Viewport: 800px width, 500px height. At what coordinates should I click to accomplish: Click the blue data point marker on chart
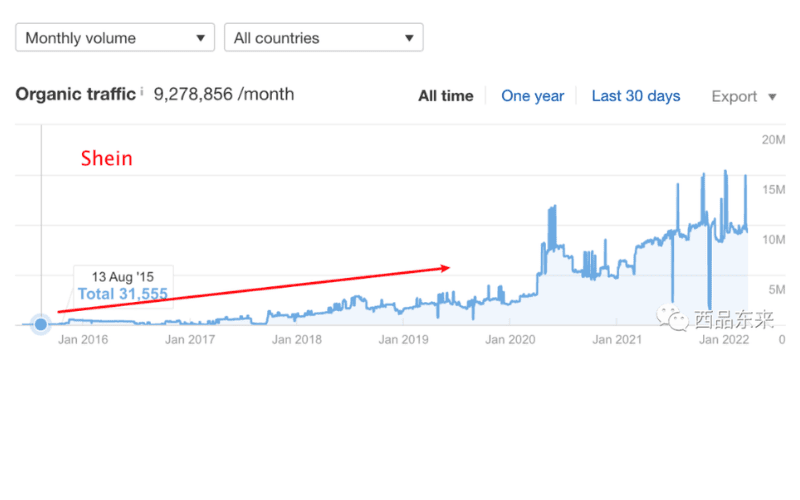point(41,324)
